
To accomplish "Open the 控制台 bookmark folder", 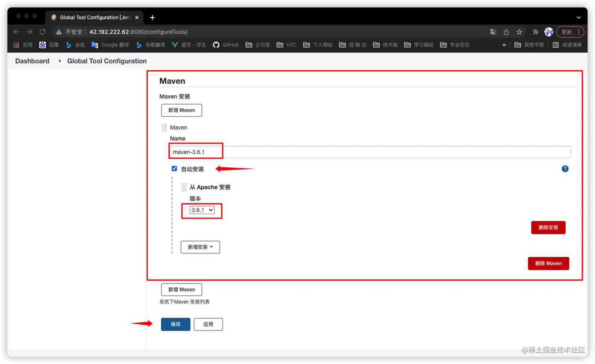I will coord(353,45).
